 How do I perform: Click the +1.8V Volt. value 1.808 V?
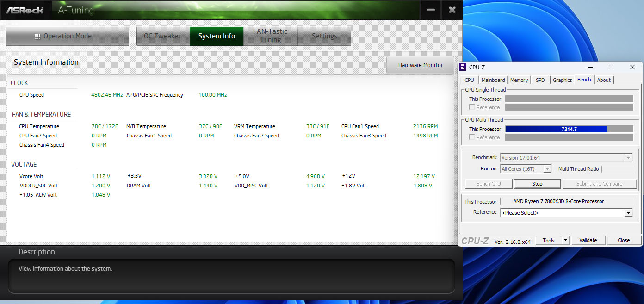[423, 186]
